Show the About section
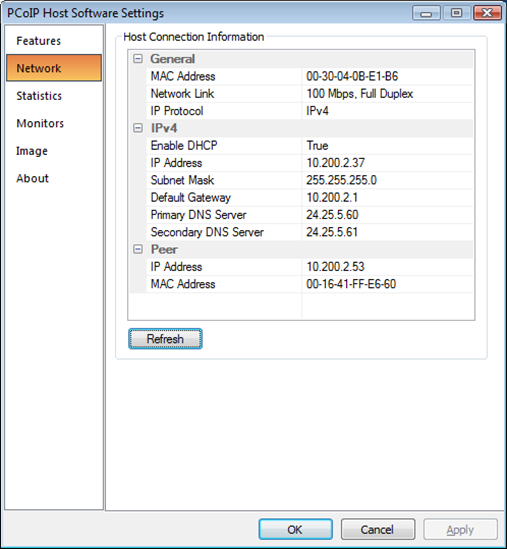The image size is (507, 549). tap(32, 178)
